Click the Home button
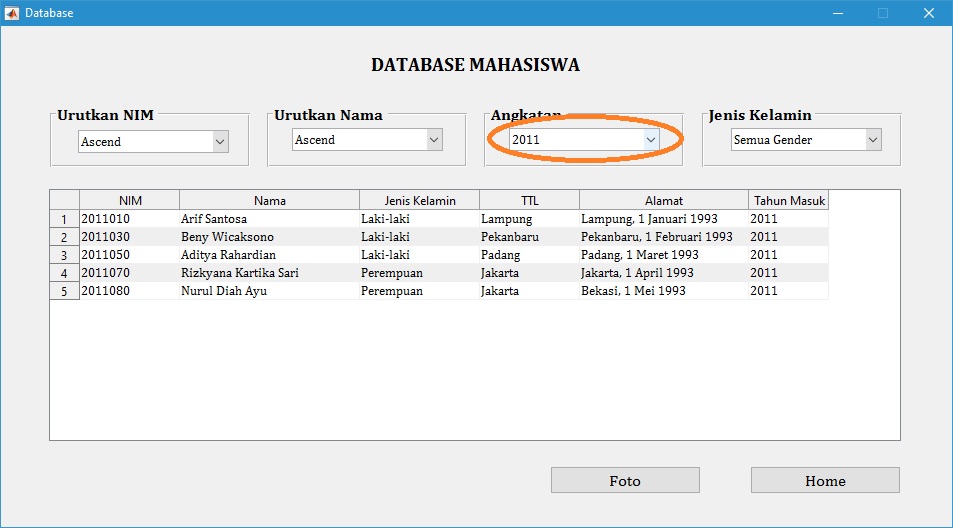 coord(825,481)
